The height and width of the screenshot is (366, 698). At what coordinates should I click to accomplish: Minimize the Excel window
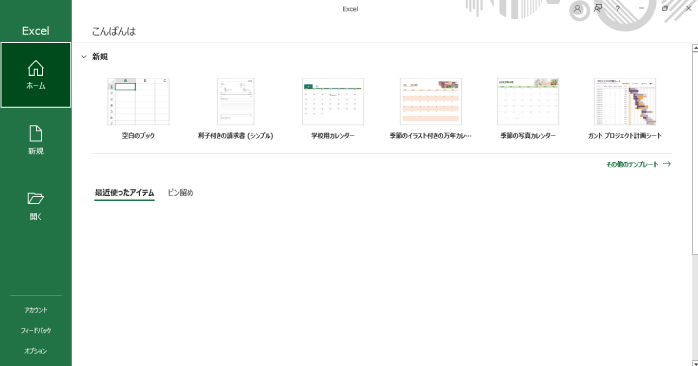tap(641, 8)
